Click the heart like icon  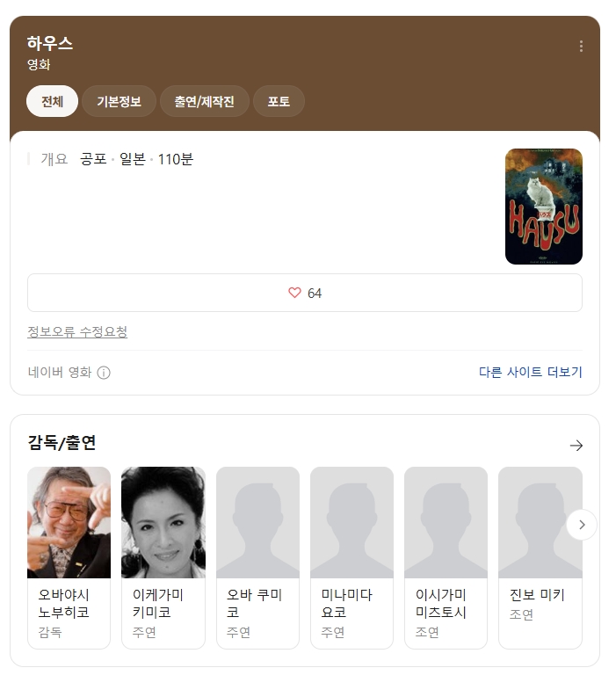[294, 293]
